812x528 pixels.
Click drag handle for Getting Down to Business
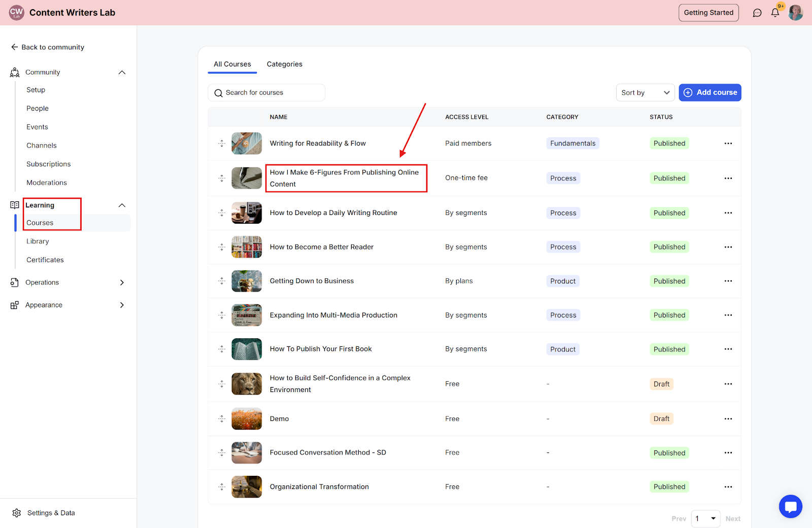pos(222,281)
